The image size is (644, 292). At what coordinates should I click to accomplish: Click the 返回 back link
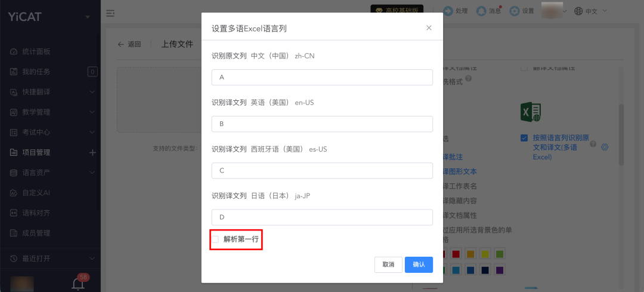[x=134, y=44]
